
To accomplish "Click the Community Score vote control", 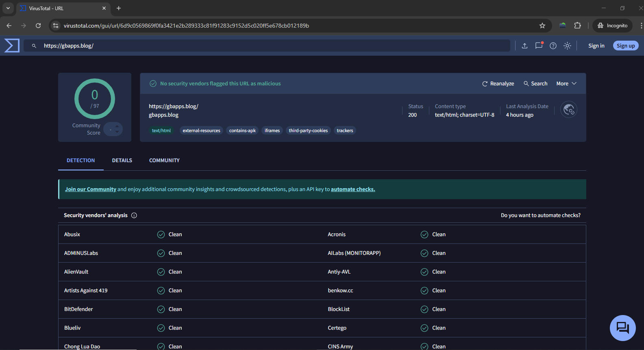I will 113,129.
